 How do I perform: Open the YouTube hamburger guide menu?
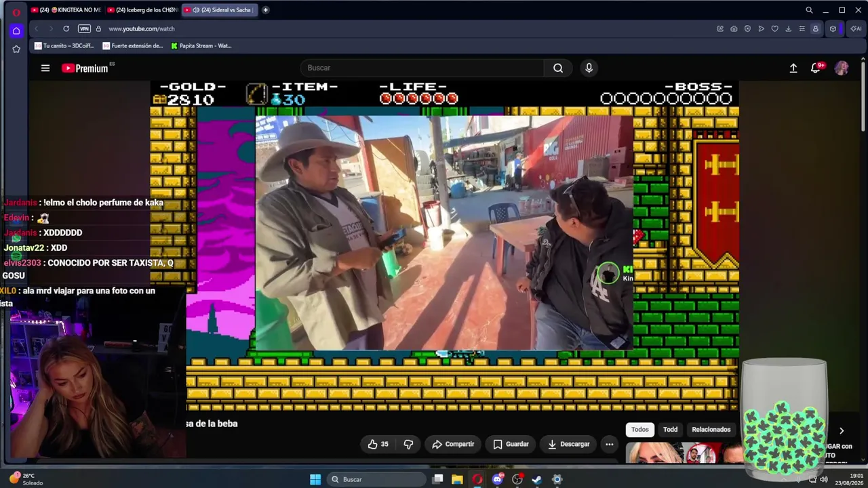tap(45, 68)
